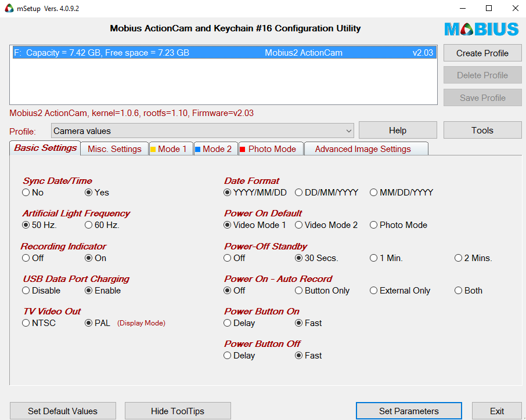Click the Save Profile button
Viewport: 526px width, 420px height.
tap(482, 97)
